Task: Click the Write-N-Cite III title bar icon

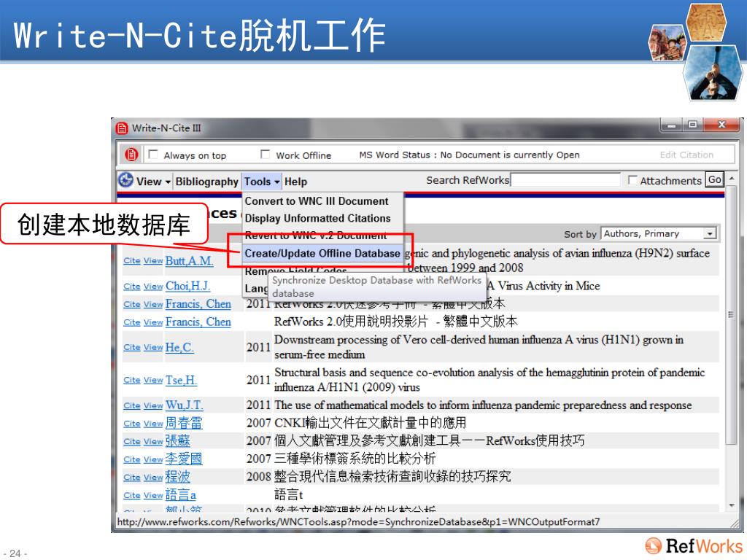Action: pyautogui.click(x=123, y=128)
